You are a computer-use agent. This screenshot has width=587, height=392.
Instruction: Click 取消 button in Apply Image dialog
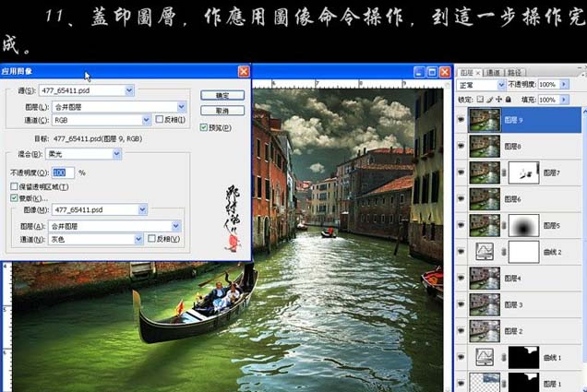222,111
